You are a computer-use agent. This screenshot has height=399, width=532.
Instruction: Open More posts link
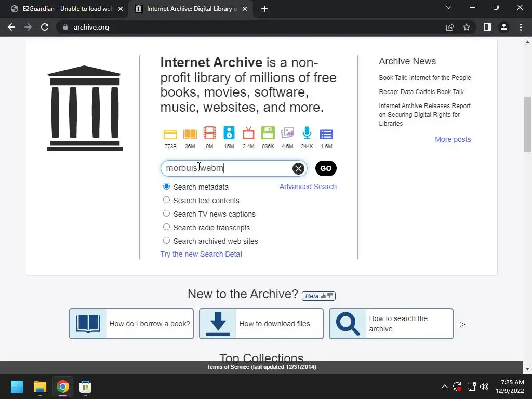(x=453, y=139)
